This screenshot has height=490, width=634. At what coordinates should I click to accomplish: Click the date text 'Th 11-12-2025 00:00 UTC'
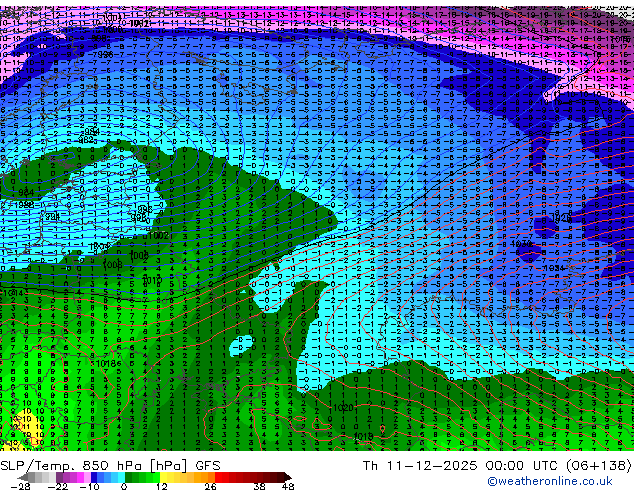click(x=461, y=465)
